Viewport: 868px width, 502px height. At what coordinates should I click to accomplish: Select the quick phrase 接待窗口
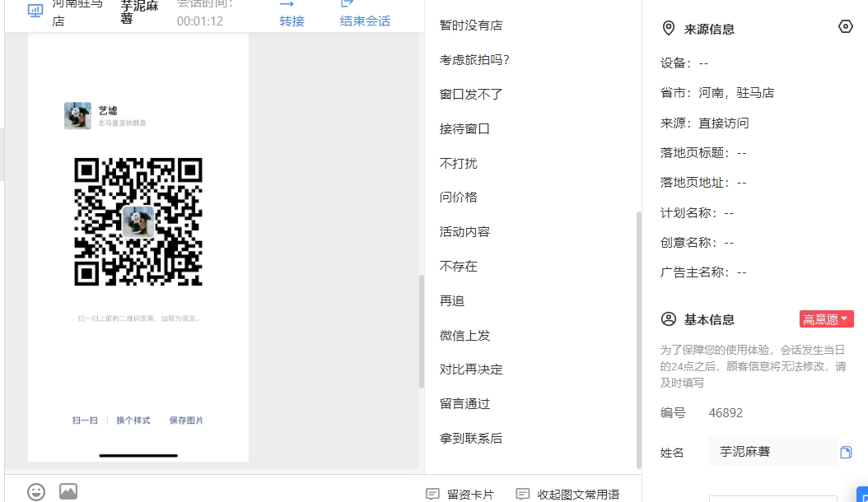(x=464, y=129)
